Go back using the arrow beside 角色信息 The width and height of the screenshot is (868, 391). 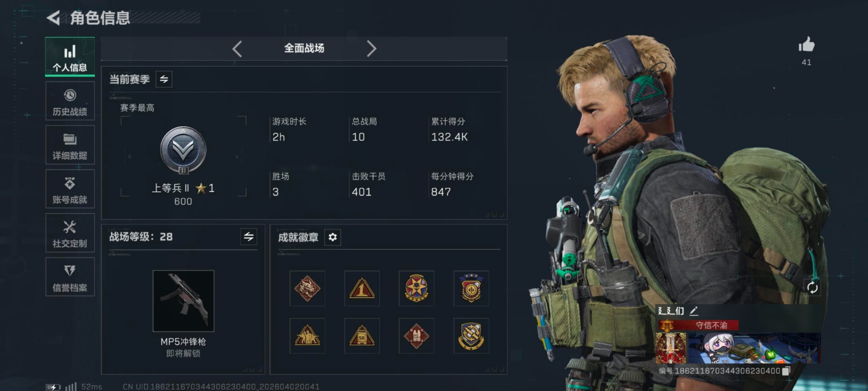[54, 18]
